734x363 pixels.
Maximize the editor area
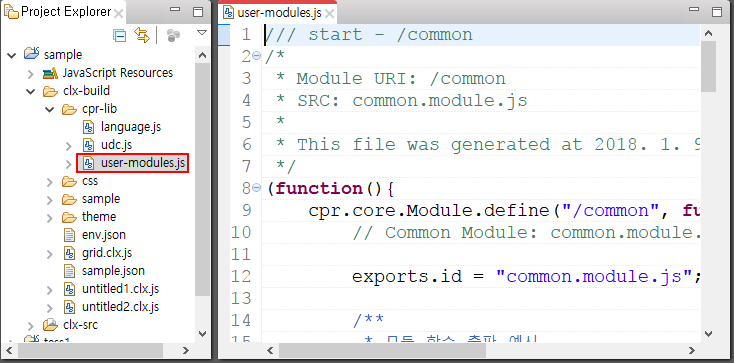click(717, 12)
